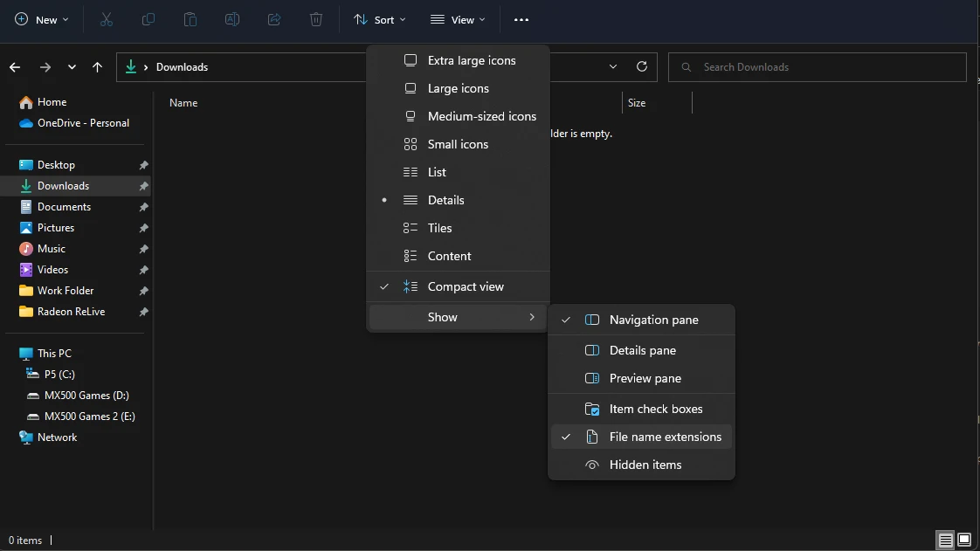Click the Cut scissors icon in toolbar
Screen dimensions: 980x551
pyautogui.click(x=106, y=19)
